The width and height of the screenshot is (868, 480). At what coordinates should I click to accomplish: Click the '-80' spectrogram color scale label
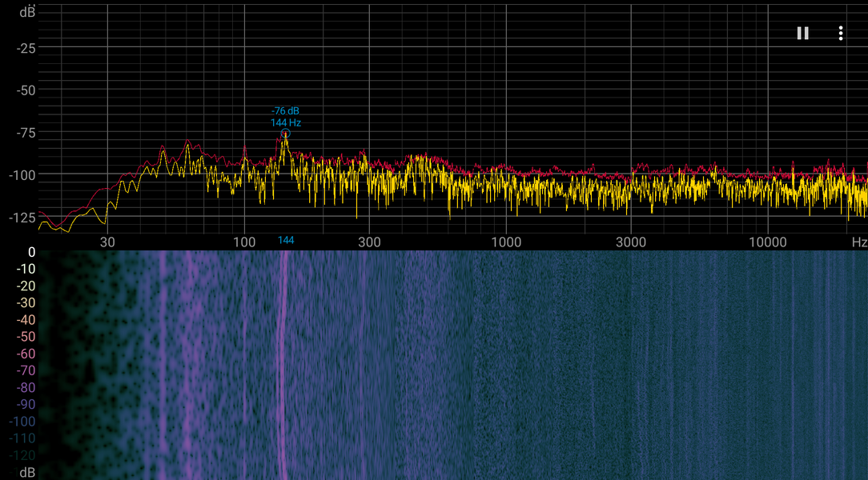coord(26,388)
